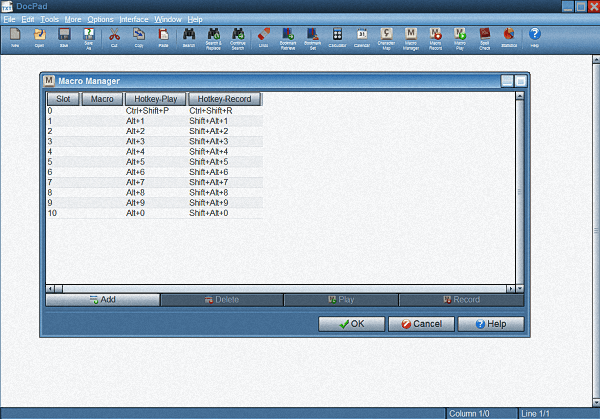Image resolution: width=600 pixels, height=419 pixels.
Task: Open the Search & Replace tool
Action: (214, 38)
